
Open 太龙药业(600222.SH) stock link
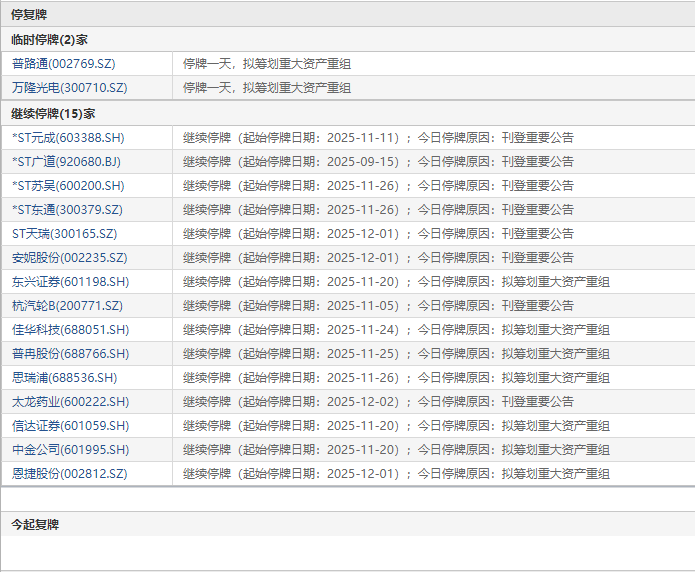point(70,401)
